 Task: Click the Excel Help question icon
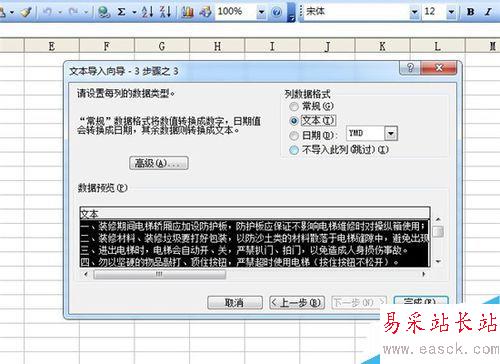276,13
